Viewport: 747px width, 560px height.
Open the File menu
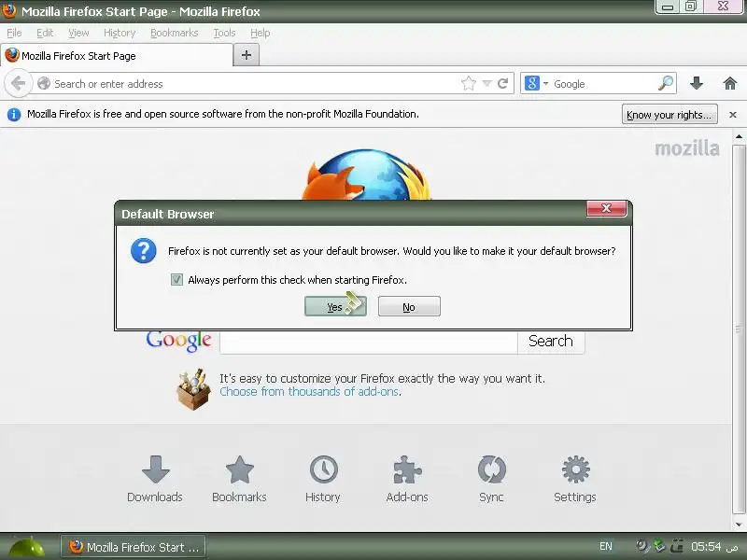(x=14, y=33)
